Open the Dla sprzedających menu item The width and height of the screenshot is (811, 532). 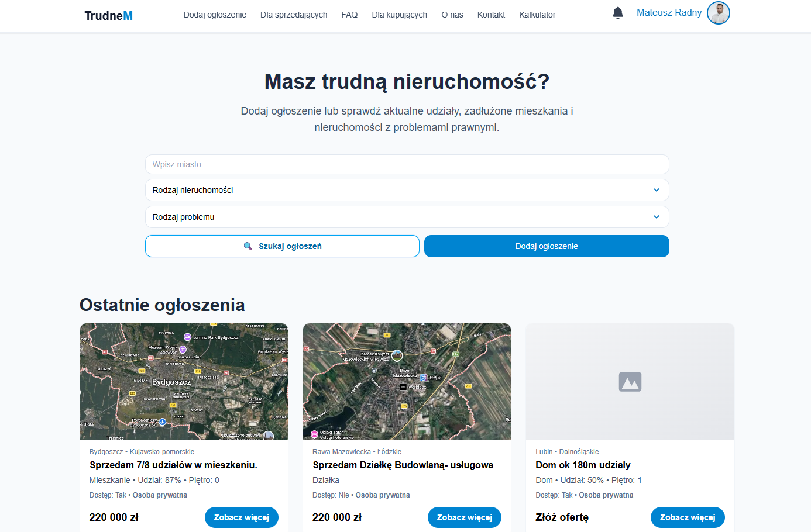coord(294,15)
